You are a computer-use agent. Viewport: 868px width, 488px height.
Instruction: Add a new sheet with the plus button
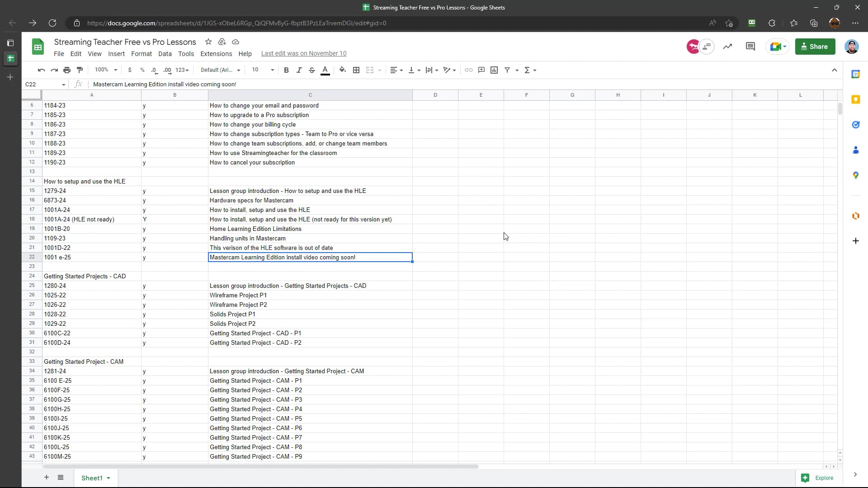point(46,478)
